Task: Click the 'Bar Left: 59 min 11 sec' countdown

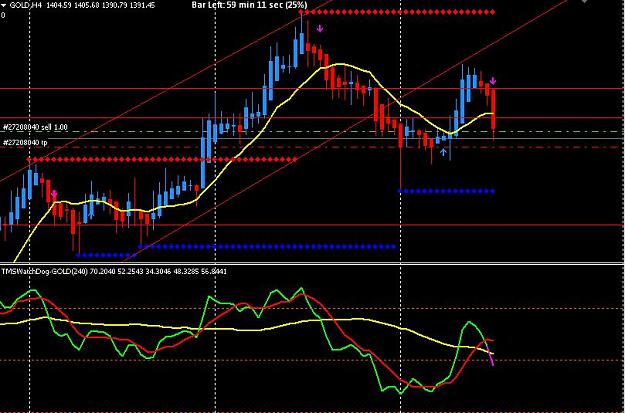Action: point(250,5)
